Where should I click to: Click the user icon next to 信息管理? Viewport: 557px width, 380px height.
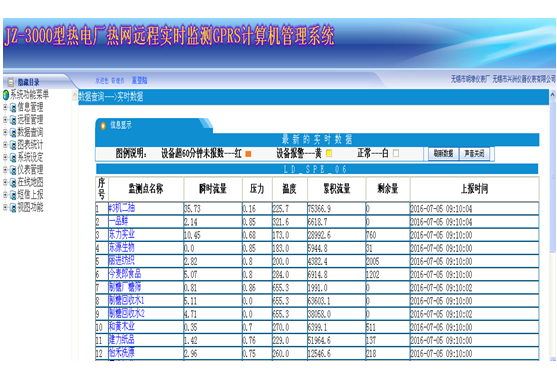(x=13, y=107)
